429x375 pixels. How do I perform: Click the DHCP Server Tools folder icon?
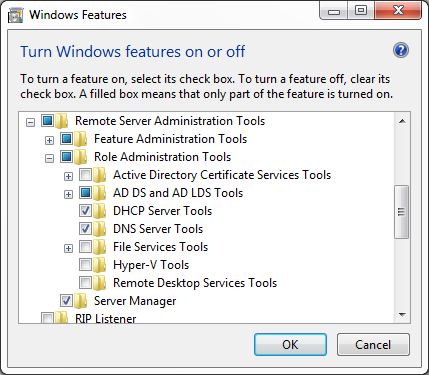[x=100, y=211]
